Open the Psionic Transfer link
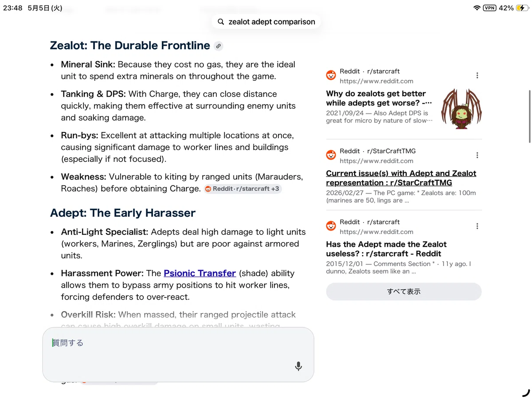The height and width of the screenshot is (399, 532). point(199,273)
